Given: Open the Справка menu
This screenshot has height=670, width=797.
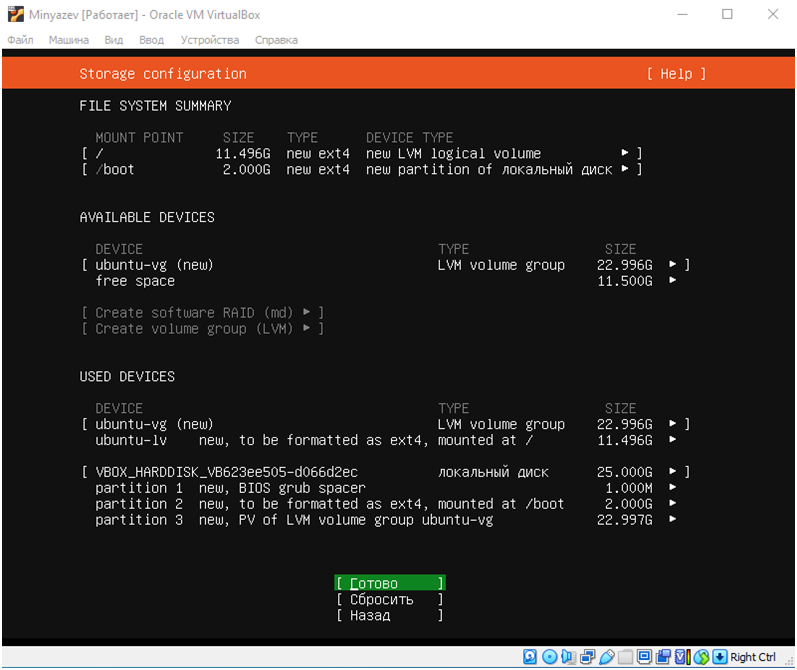Looking at the screenshot, I should point(276,40).
